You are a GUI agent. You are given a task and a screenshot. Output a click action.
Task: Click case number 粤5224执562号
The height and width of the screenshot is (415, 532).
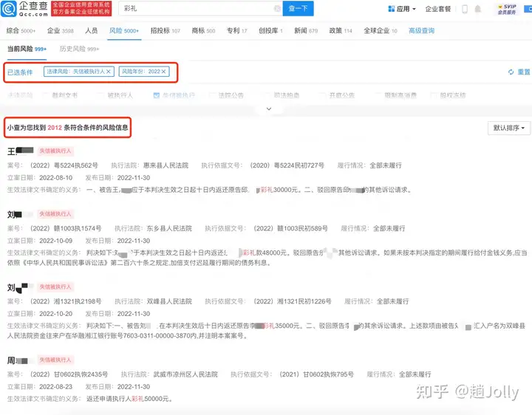point(64,165)
